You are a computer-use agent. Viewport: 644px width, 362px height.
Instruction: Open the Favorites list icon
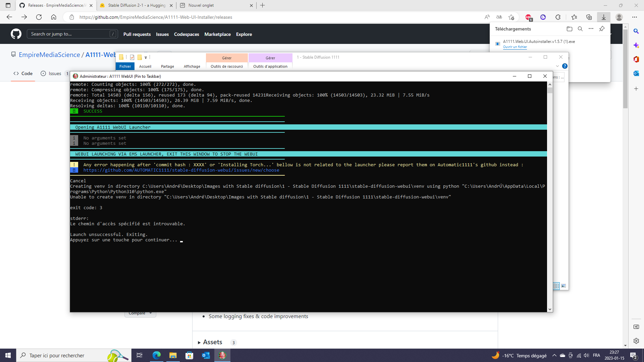pos(574,17)
